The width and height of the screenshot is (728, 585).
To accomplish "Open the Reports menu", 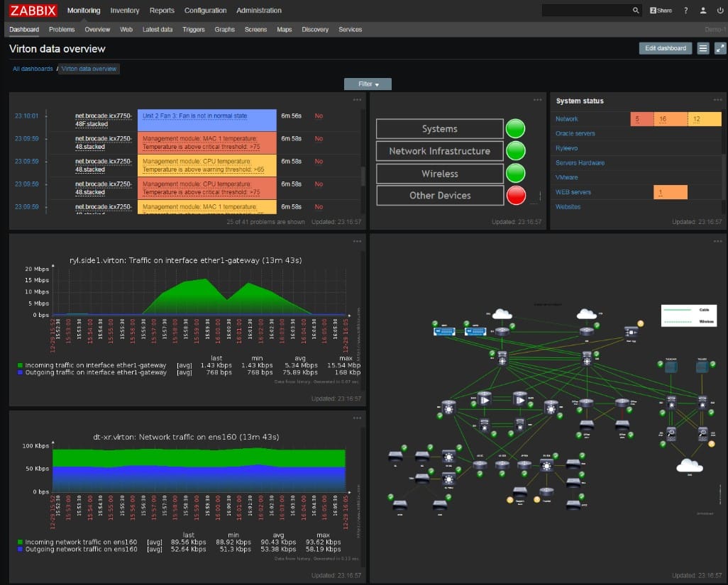I will [x=162, y=10].
